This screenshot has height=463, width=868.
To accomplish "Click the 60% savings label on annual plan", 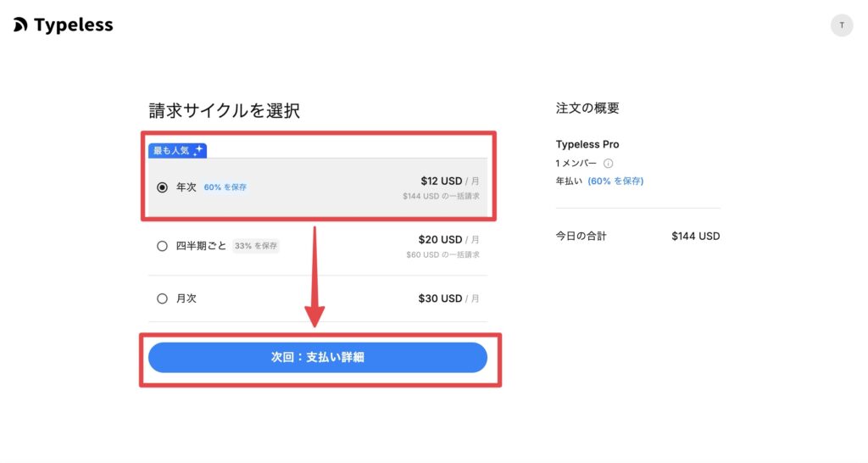I will click(225, 187).
